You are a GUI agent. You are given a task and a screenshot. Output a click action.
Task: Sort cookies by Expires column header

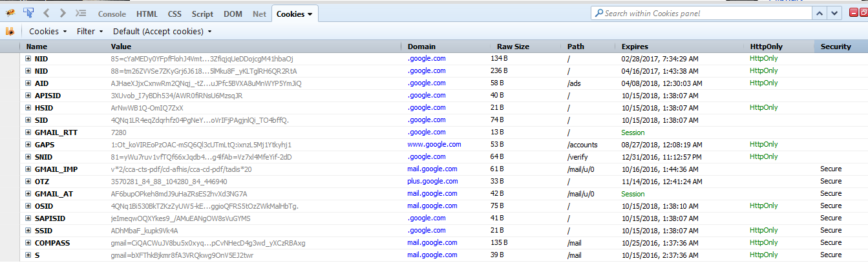(x=635, y=47)
